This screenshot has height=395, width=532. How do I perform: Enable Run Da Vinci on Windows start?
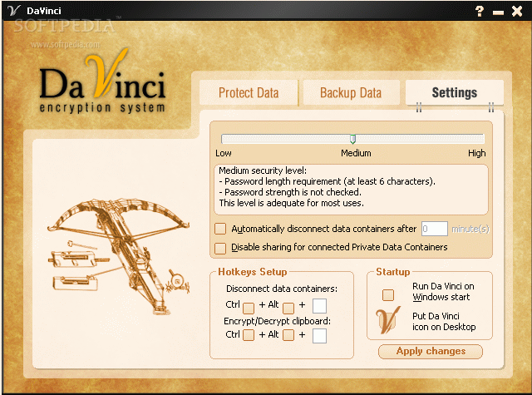pos(388,295)
